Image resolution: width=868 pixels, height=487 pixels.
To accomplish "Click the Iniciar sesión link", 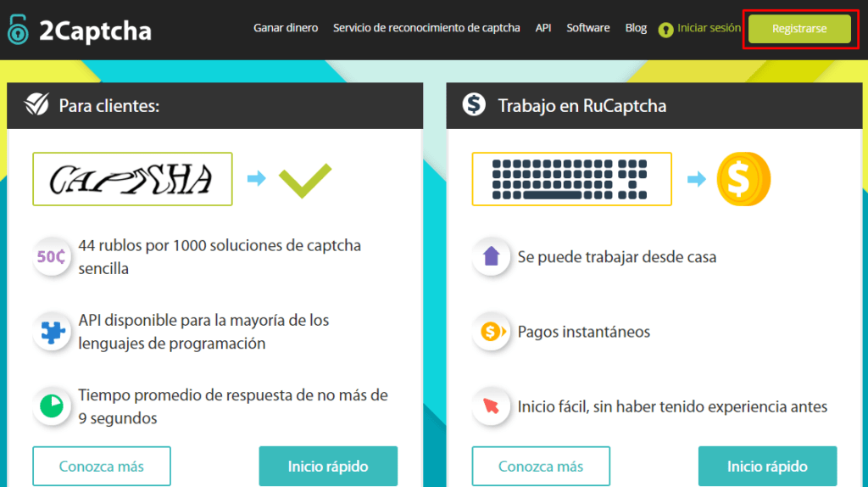I will 709,28.
